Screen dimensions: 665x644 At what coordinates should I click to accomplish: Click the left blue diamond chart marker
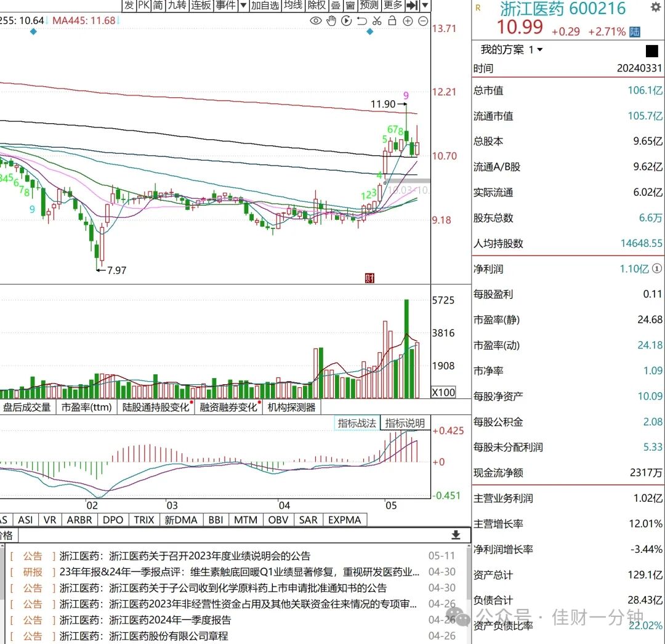tap(33, 32)
